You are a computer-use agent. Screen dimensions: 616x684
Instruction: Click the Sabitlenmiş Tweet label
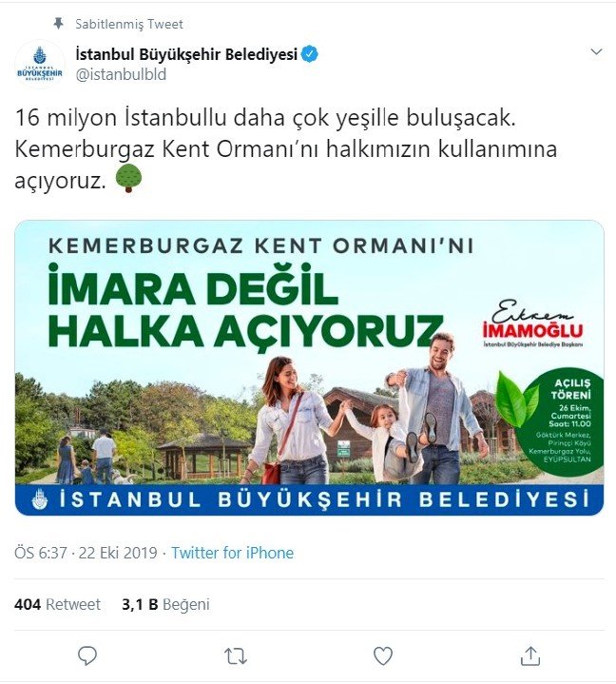click(x=129, y=24)
